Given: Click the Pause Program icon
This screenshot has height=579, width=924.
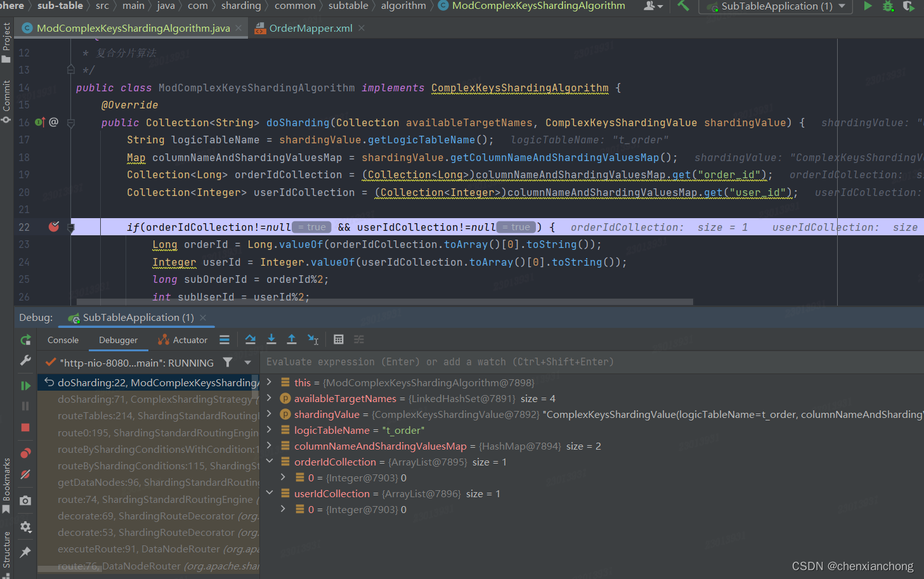Looking at the screenshot, I should (25, 406).
